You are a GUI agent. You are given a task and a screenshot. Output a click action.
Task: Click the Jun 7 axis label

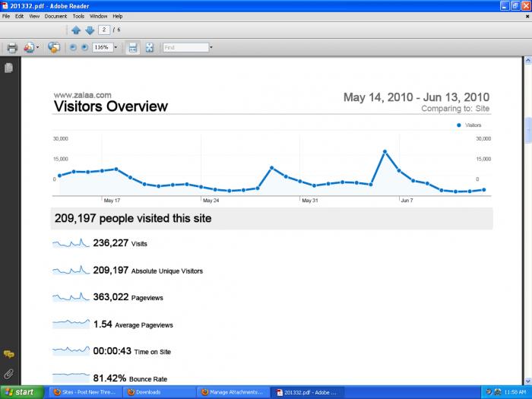(x=407, y=201)
